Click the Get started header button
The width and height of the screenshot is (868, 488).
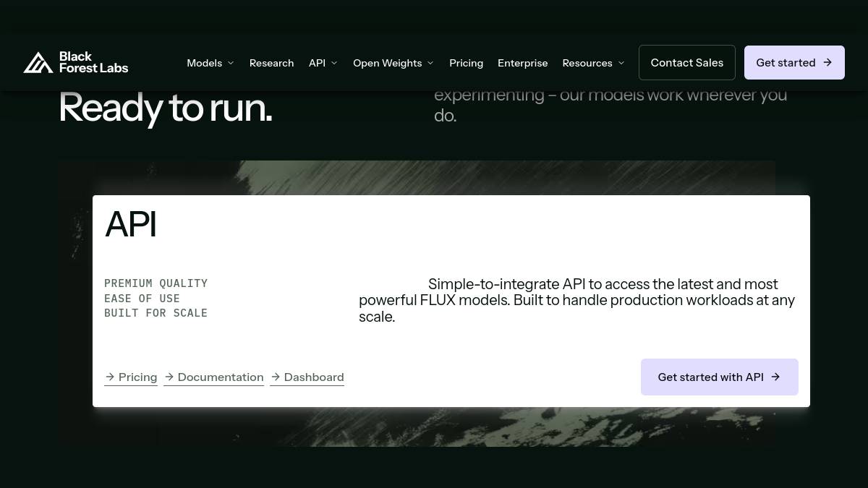(794, 62)
